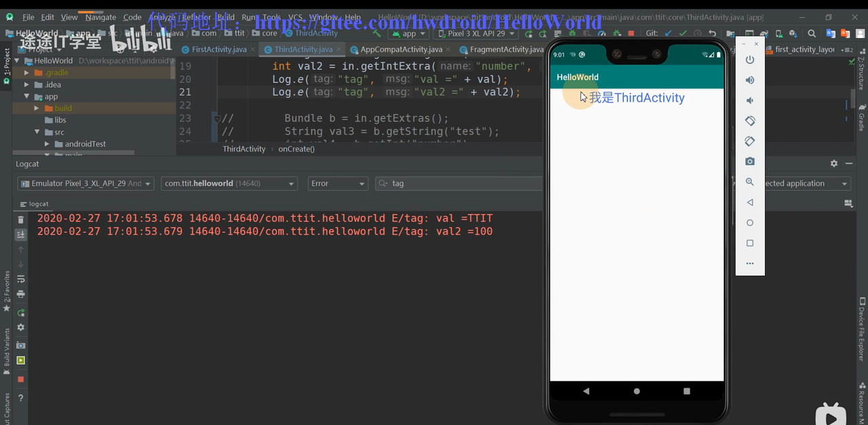Open the Navigate menu
868x425 pixels.
point(100,17)
